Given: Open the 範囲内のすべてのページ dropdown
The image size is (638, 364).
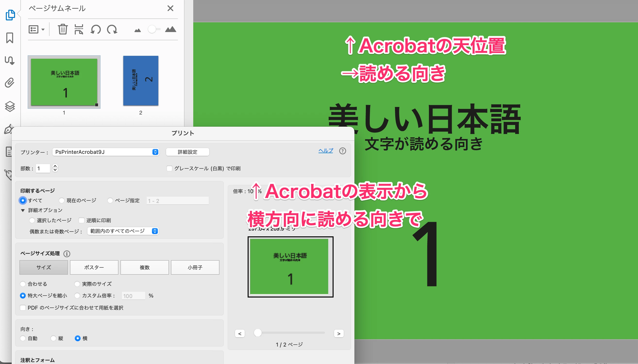Looking at the screenshot, I should (123, 231).
